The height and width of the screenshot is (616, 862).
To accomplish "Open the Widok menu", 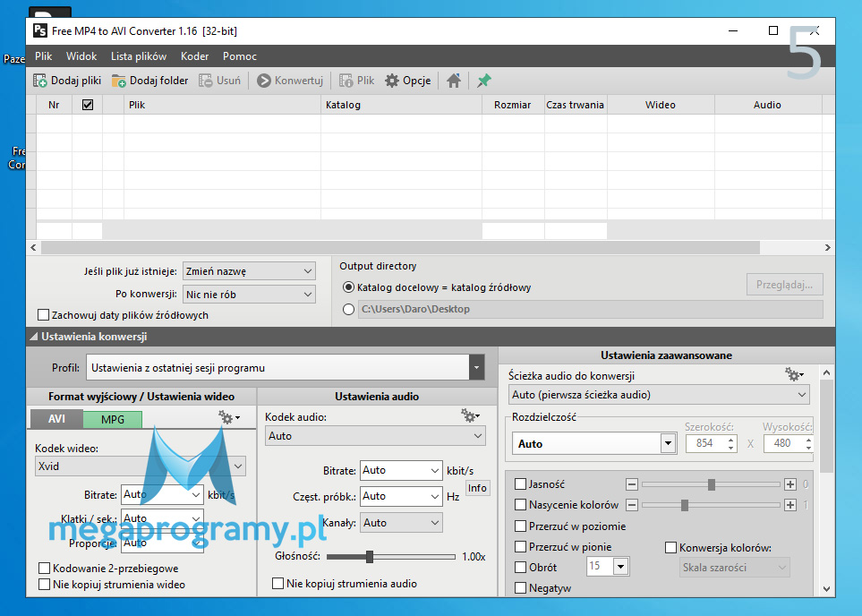I will (81, 56).
